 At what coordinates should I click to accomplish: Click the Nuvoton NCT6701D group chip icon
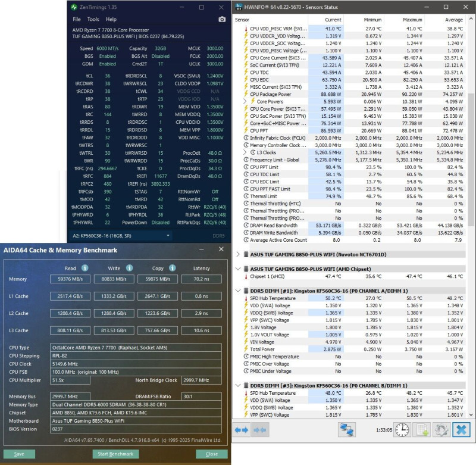[246, 254]
